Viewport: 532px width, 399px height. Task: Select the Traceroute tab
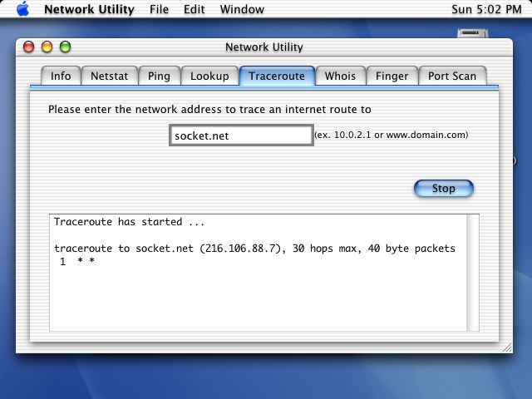[x=277, y=76]
